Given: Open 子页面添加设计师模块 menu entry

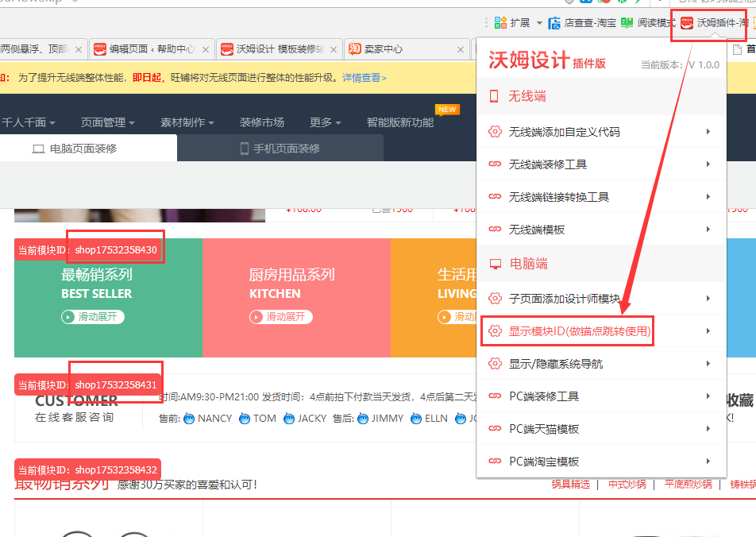Looking at the screenshot, I should (601, 299).
